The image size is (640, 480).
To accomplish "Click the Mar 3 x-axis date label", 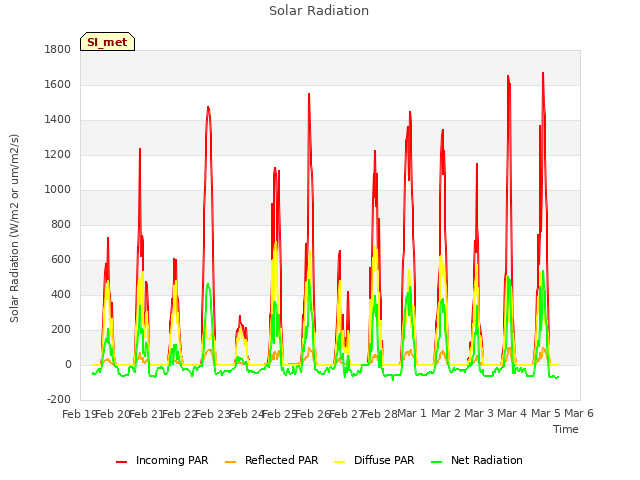I will (479, 413).
